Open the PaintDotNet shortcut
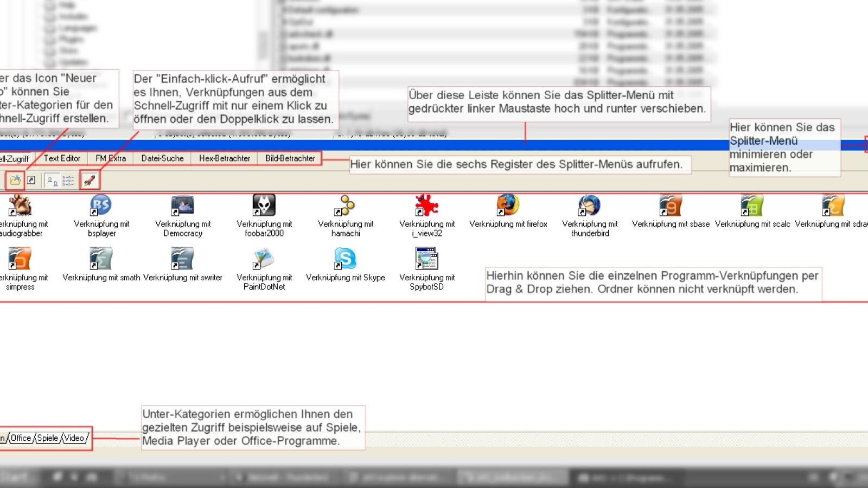868x488 pixels. tap(264, 259)
